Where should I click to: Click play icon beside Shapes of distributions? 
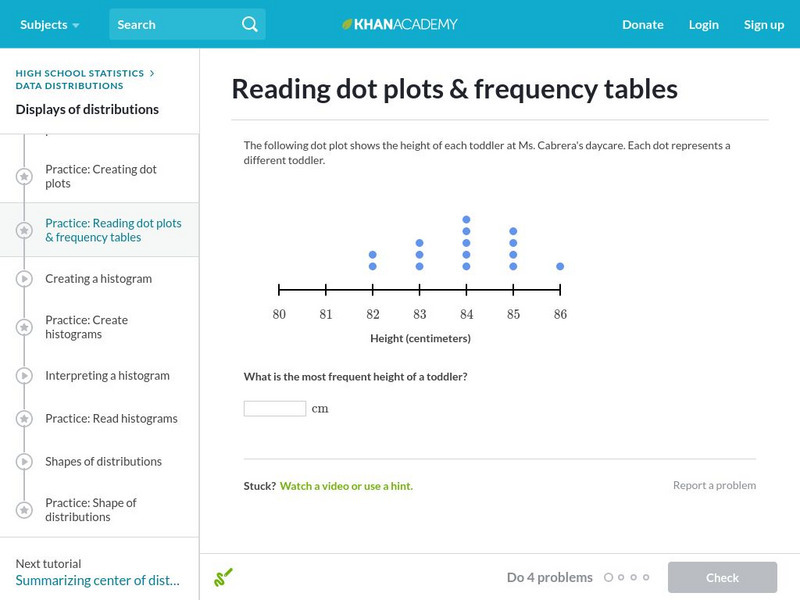(24, 462)
